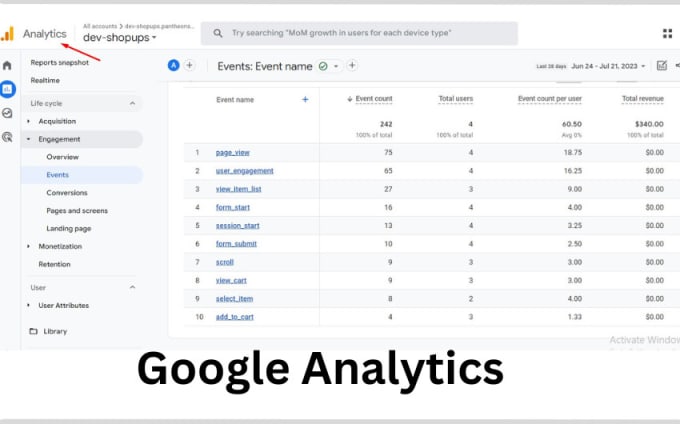The image size is (680, 424).
Task: Open Engagement Overview
Action: click(62, 157)
